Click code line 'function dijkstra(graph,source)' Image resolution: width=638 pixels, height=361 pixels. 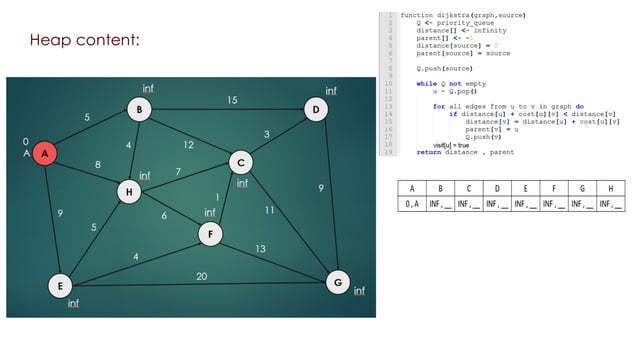pos(463,15)
